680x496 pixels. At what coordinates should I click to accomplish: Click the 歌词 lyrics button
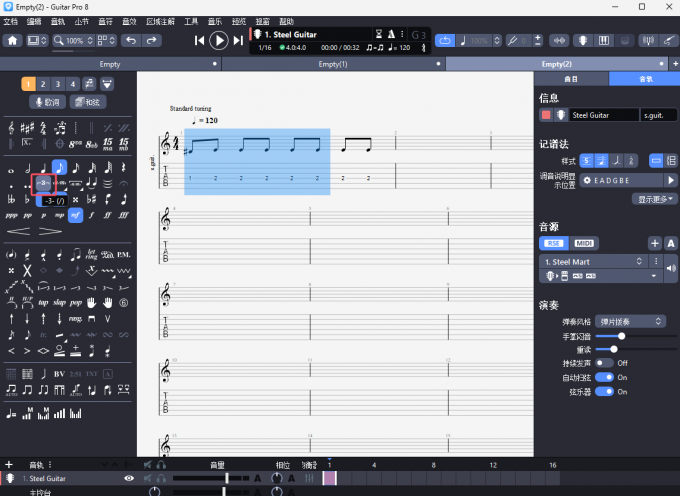pos(47,102)
